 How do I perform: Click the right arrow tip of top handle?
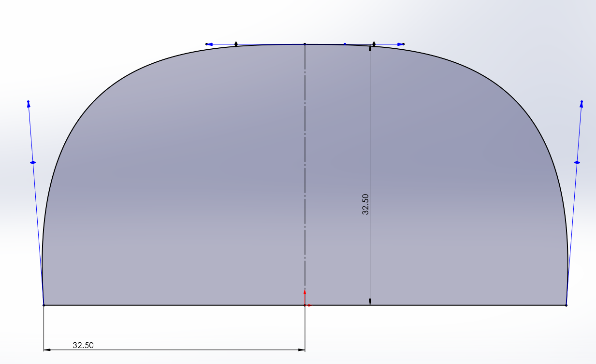[x=401, y=44]
